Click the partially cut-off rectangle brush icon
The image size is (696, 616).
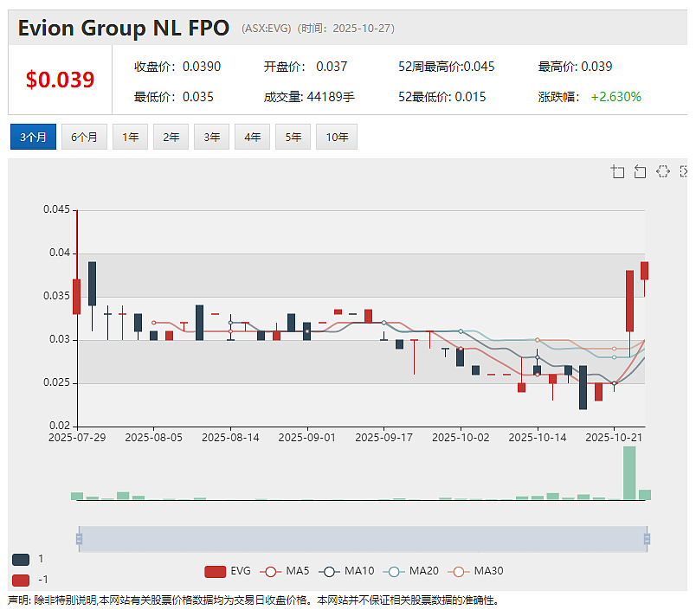coord(684,171)
